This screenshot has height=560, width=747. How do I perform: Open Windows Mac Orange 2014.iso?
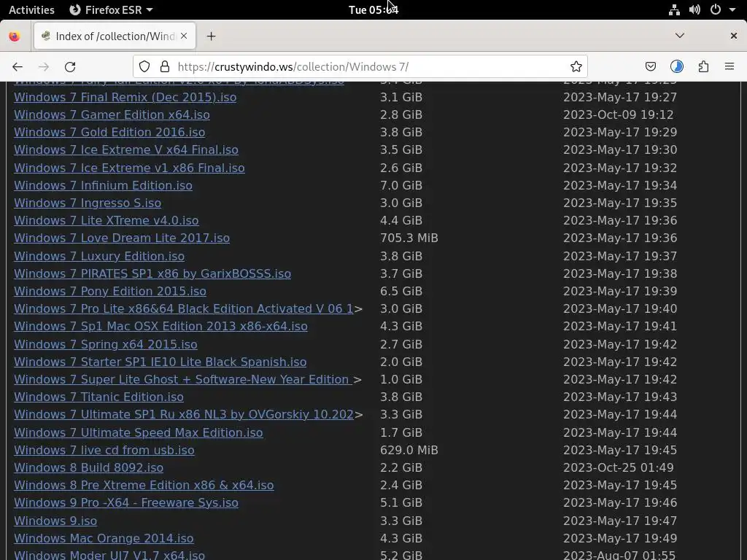(104, 539)
